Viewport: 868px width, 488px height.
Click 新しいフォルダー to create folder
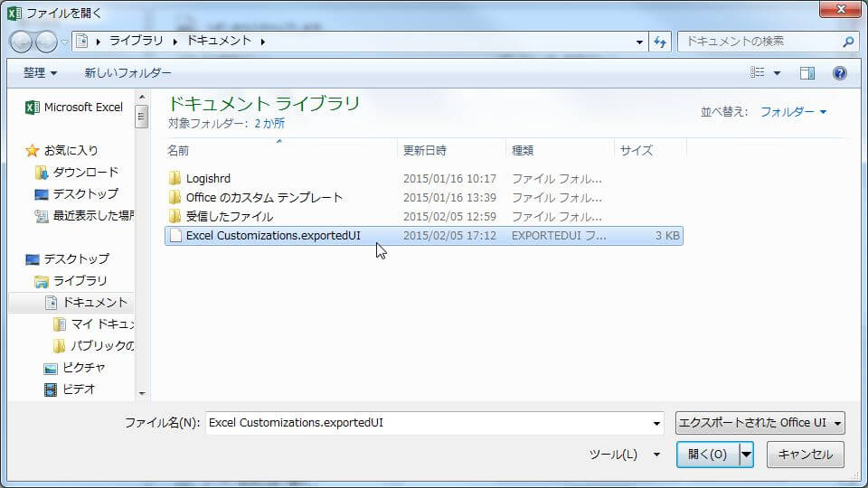click(x=127, y=73)
